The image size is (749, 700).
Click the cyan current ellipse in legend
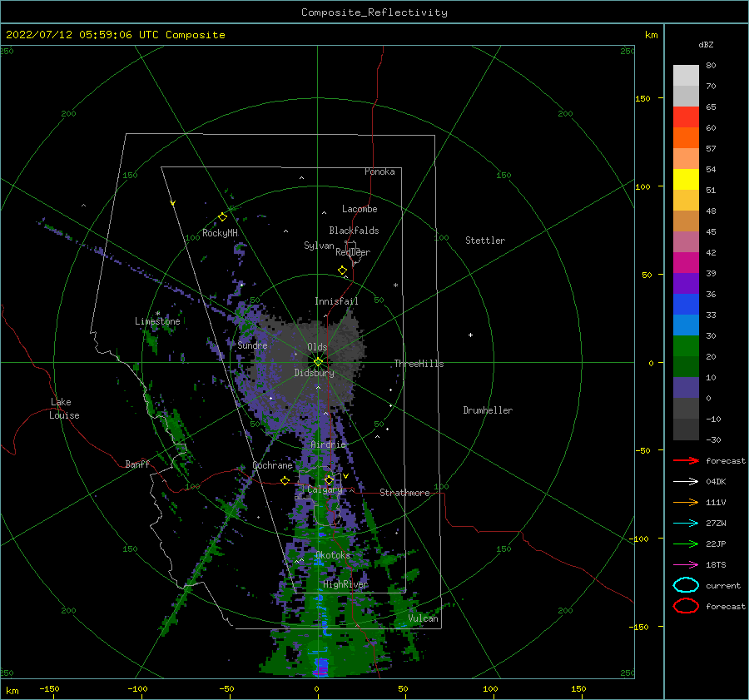coord(686,585)
